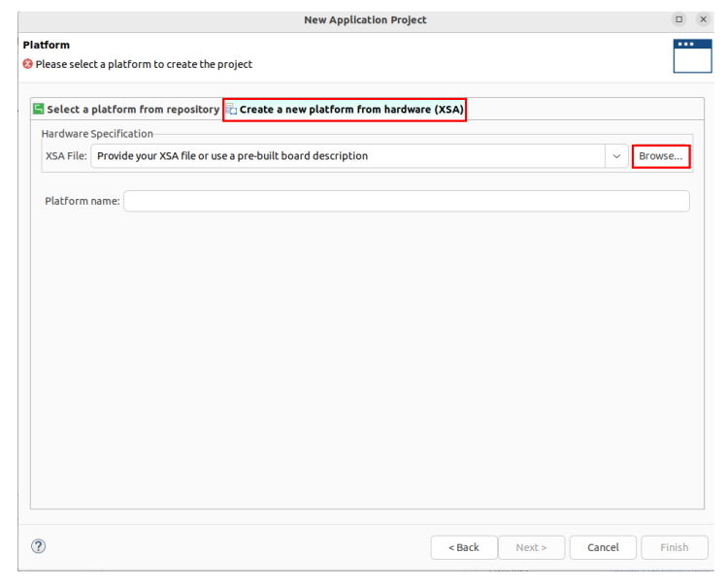Viewport: 728px width, 585px height.
Task: Click the New Application Project title text
Action: 365,20
